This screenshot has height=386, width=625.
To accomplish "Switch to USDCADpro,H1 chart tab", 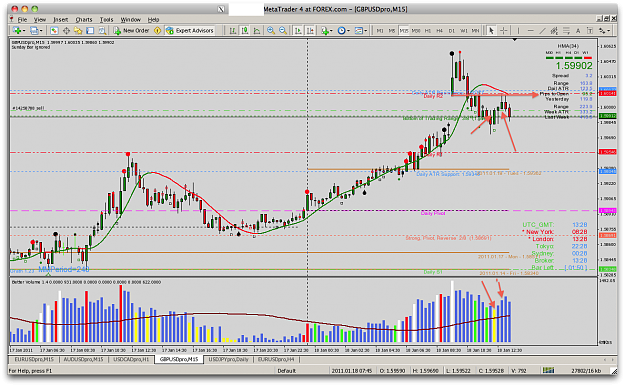I will (x=131, y=360).
